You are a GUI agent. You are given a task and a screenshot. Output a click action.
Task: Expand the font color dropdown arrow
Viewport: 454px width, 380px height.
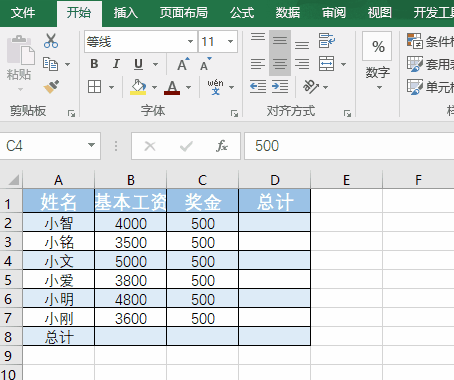[x=189, y=87]
